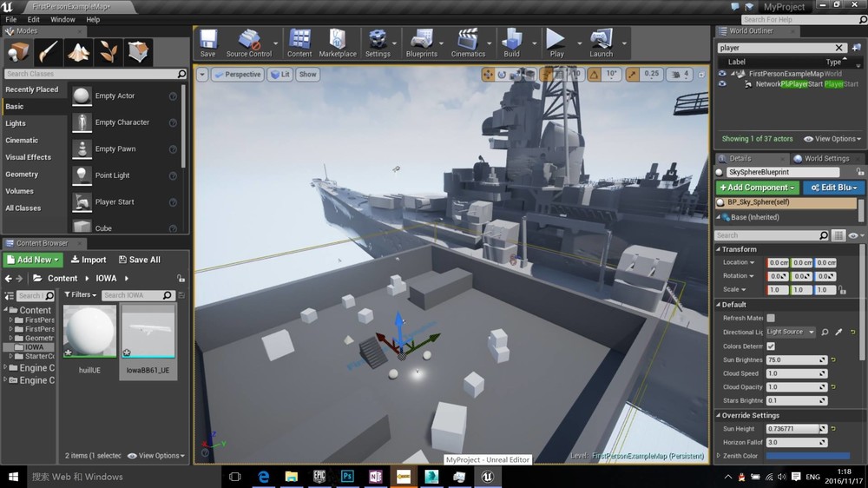Open Microsoft Edge from the taskbar
The width and height of the screenshot is (868, 488).
click(264, 477)
